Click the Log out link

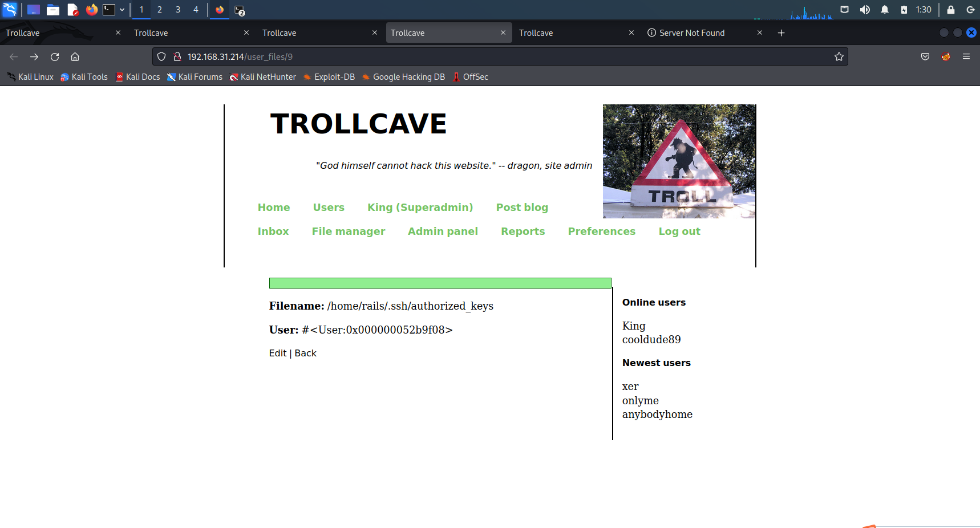(x=679, y=231)
